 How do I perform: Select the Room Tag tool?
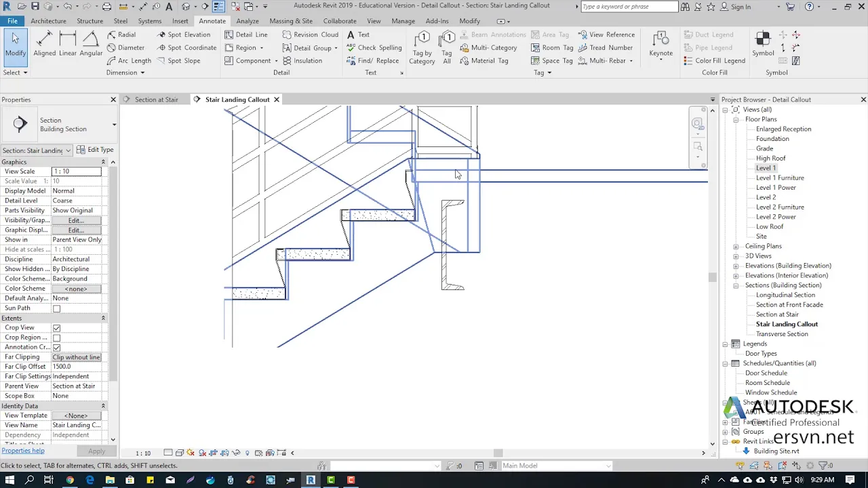click(x=552, y=47)
